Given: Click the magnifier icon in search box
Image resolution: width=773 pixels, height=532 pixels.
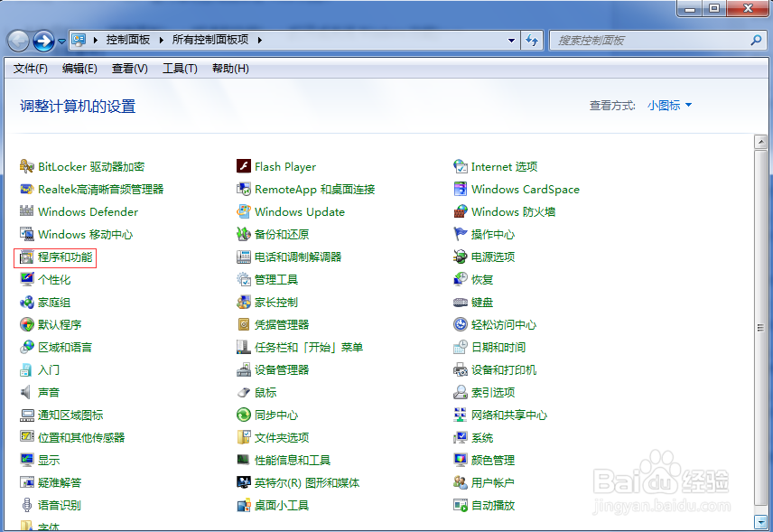Looking at the screenshot, I should (x=756, y=41).
